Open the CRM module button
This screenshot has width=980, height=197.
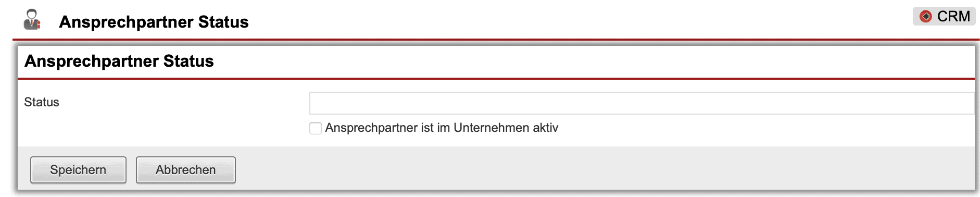944,16
